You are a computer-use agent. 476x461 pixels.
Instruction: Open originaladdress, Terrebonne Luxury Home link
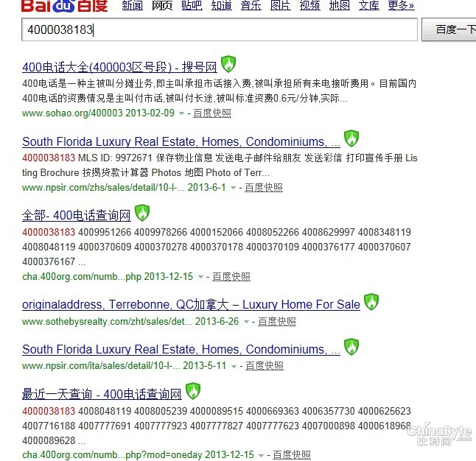click(191, 304)
